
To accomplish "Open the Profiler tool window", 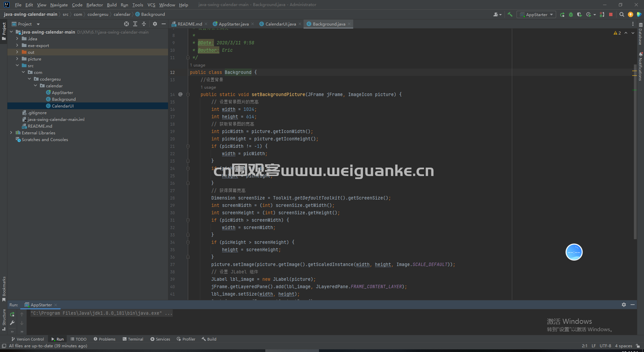I will tap(186, 339).
